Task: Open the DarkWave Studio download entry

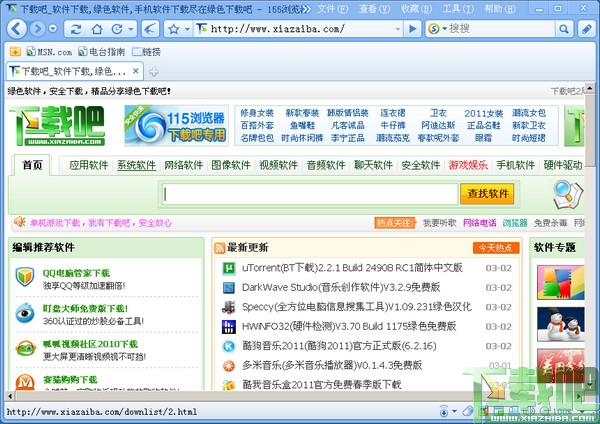Action: [x=341, y=287]
